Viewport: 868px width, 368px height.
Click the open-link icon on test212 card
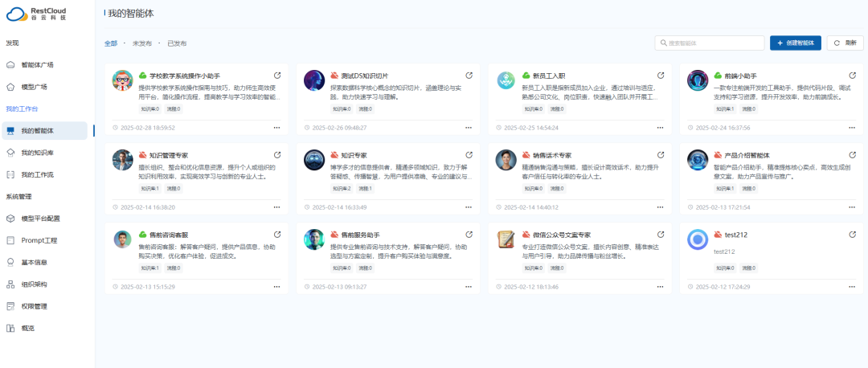853,235
